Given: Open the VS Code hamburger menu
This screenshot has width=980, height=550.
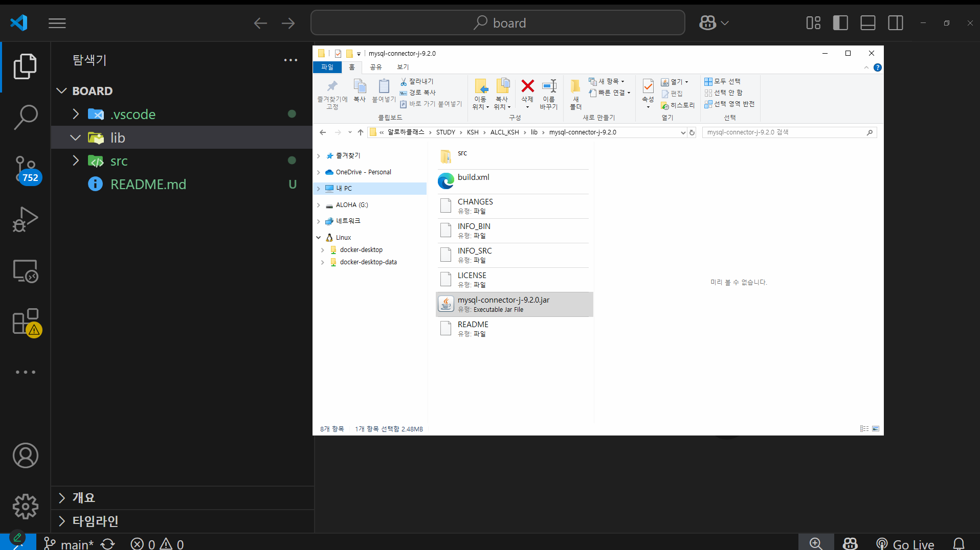Looking at the screenshot, I should 57,23.
